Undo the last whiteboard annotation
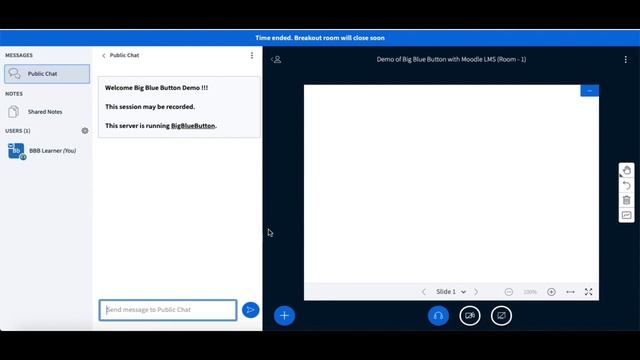 coord(627,185)
